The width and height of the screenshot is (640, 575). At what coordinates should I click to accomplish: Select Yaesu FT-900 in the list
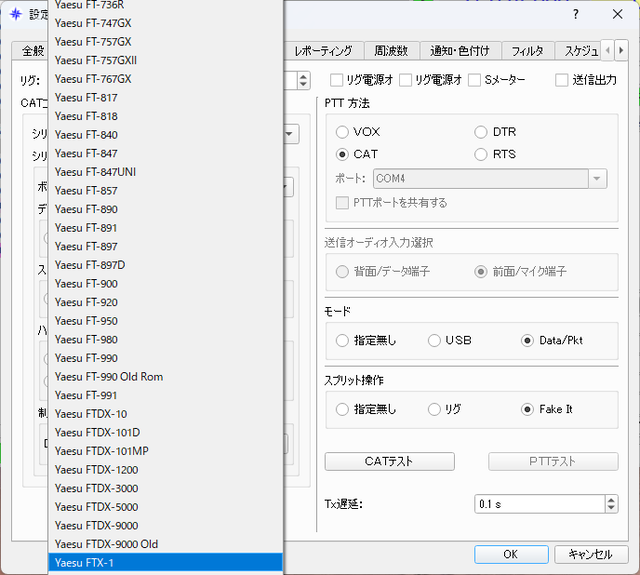click(165, 284)
